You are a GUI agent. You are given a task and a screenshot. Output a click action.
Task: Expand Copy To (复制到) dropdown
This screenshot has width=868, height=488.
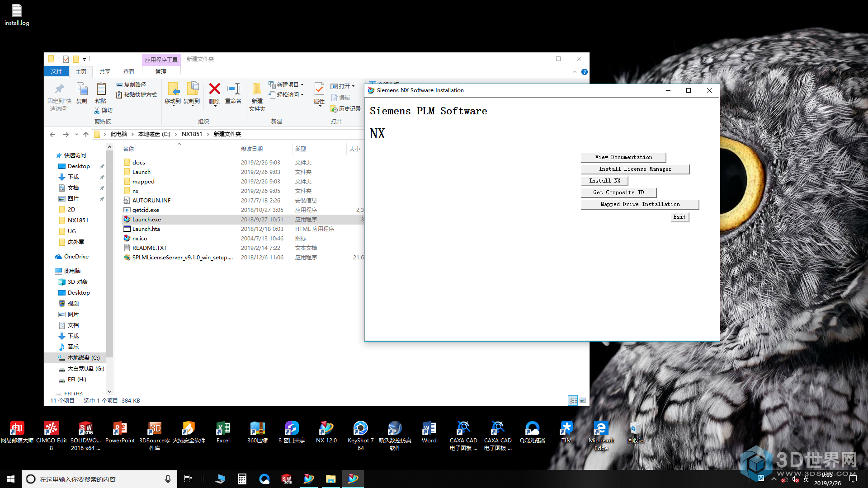(192, 105)
